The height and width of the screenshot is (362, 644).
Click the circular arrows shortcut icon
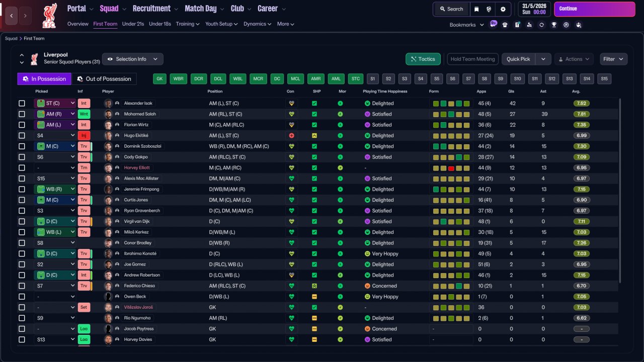[x=541, y=25]
